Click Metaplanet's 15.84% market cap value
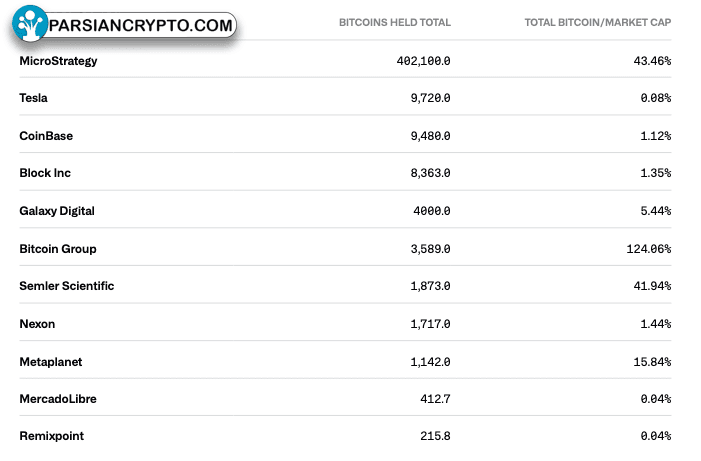Viewport: 701px width, 461px height. tap(652, 362)
